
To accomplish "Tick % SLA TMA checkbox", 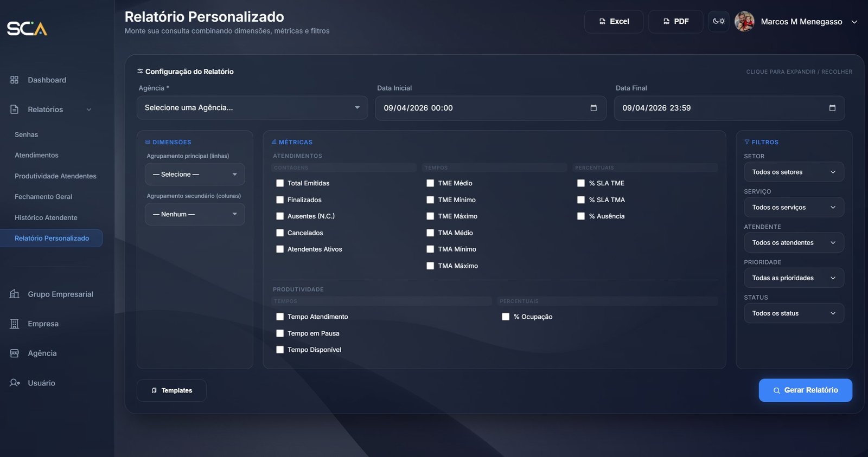I will (581, 200).
